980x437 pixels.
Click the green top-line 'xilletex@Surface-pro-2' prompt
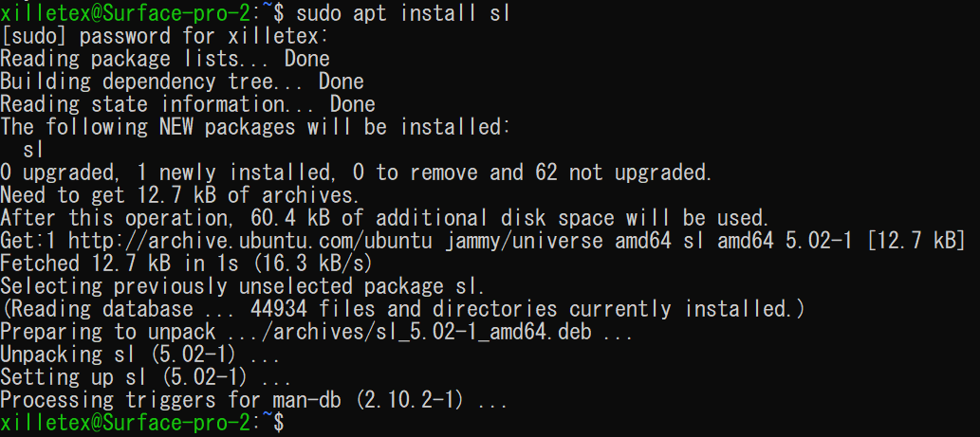[125, 13]
